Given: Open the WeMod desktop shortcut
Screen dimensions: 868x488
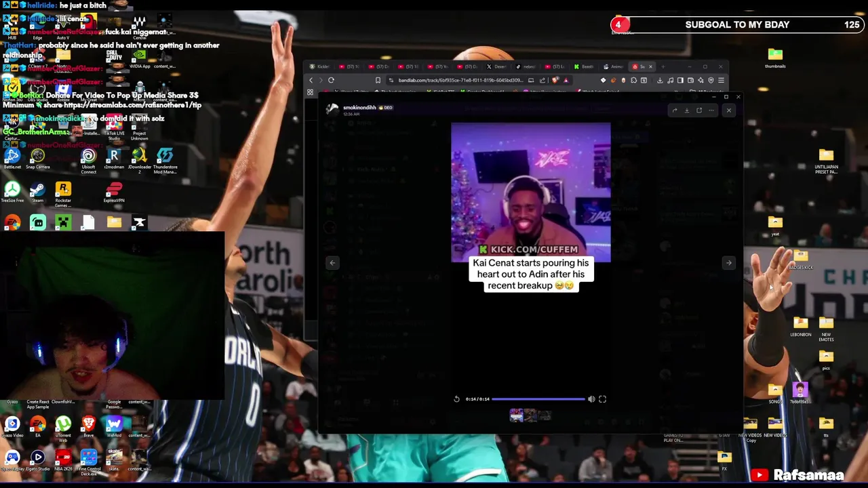Looking at the screenshot, I should pyautogui.click(x=114, y=427).
